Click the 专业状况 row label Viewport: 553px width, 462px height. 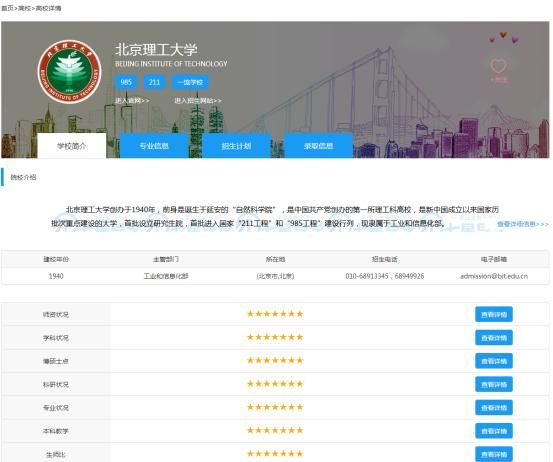[56, 407]
